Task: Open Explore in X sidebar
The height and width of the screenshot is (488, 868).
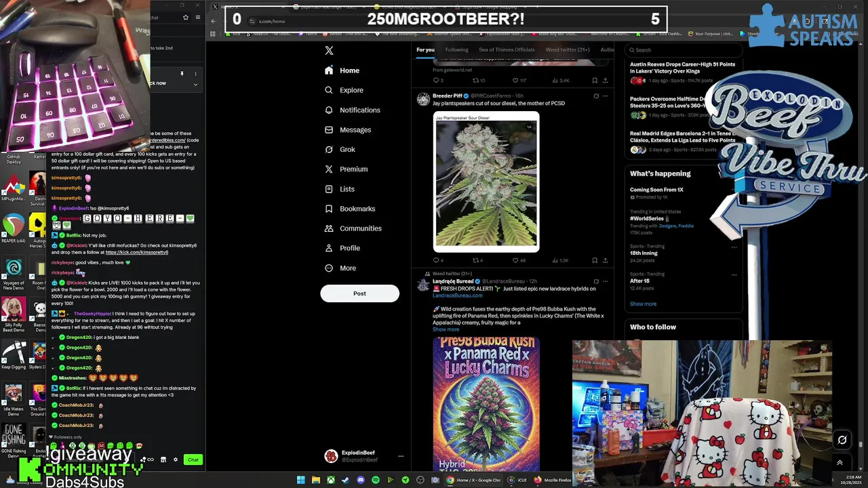Action: pyautogui.click(x=344, y=90)
